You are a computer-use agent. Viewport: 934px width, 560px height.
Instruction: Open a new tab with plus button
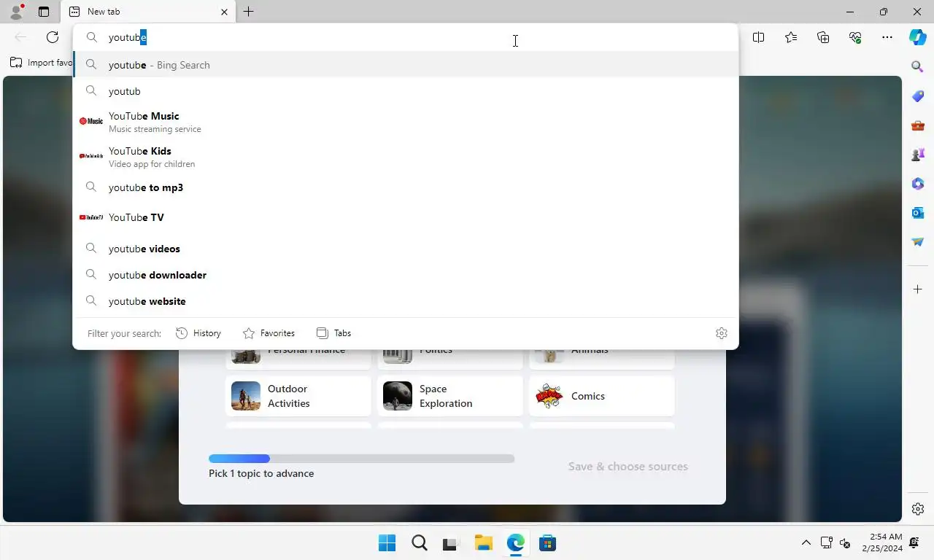(x=248, y=12)
